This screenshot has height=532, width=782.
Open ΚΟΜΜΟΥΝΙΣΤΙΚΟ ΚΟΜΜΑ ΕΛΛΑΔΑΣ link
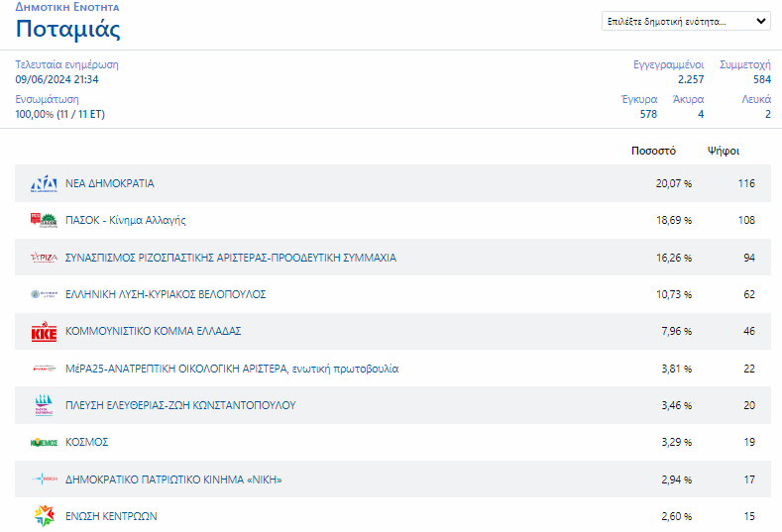[153, 331]
